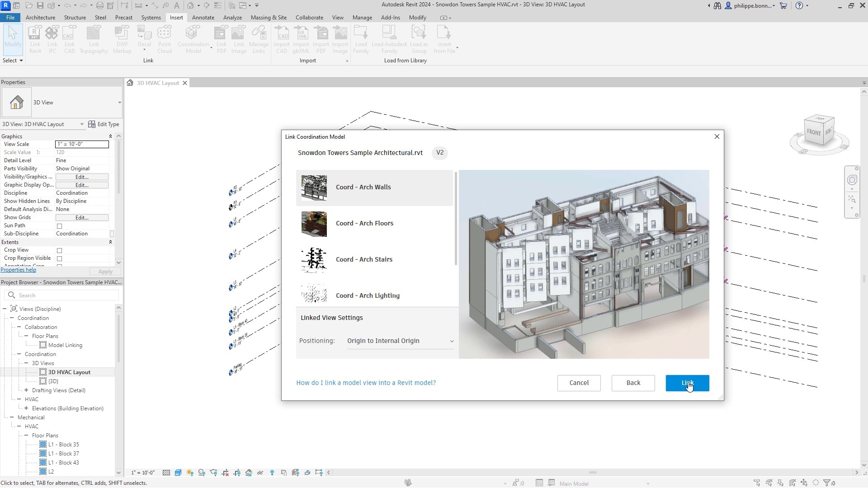Click the Import CAD tool
The image size is (868, 488).
(282, 39)
